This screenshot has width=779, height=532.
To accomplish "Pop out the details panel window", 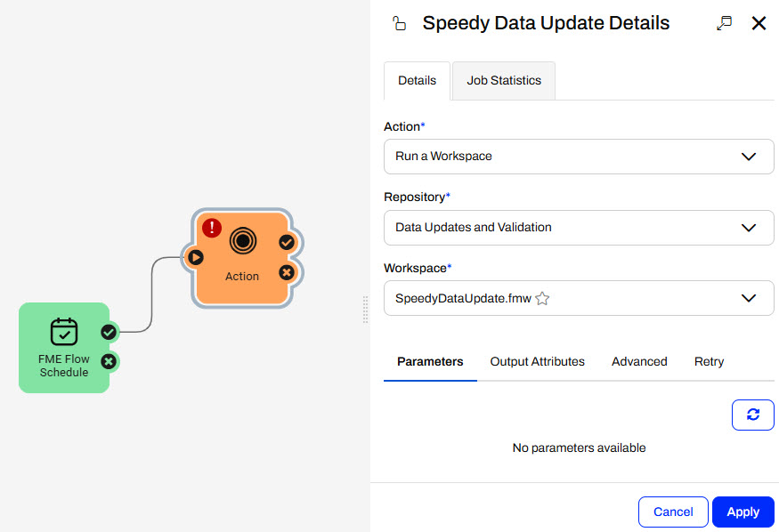I will point(724,24).
